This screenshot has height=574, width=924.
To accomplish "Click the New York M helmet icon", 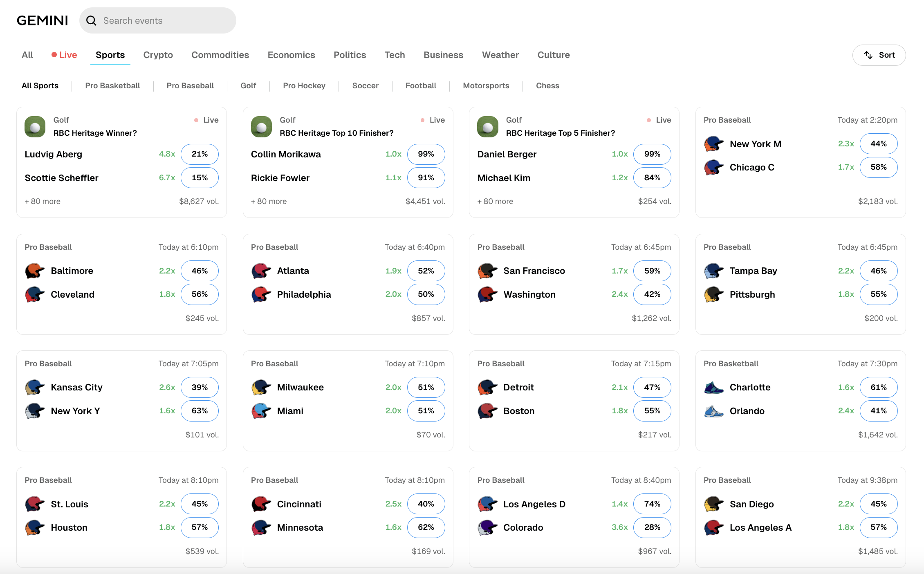I will coord(714,144).
